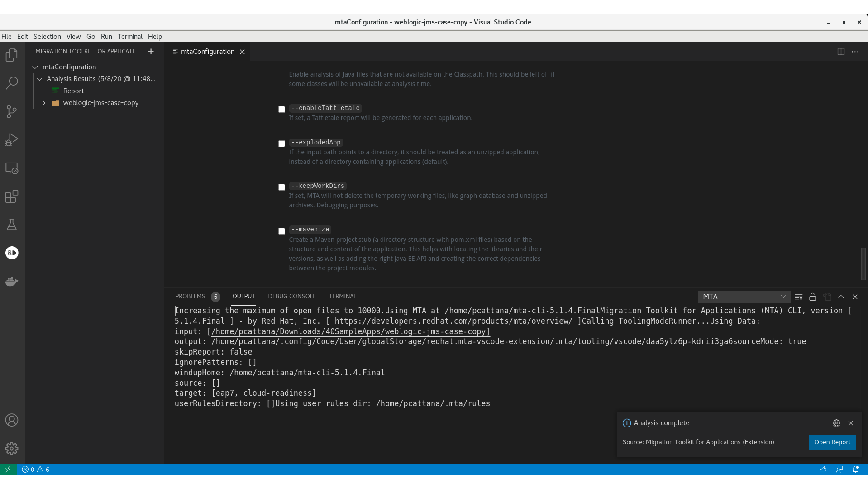This screenshot has width=868, height=489.
Task: Toggle output scroll lock
Action: [x=813, y=297]
